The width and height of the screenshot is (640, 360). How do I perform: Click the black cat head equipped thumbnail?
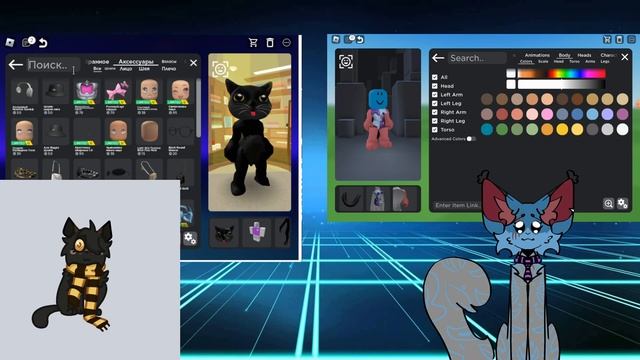[224, 233]
